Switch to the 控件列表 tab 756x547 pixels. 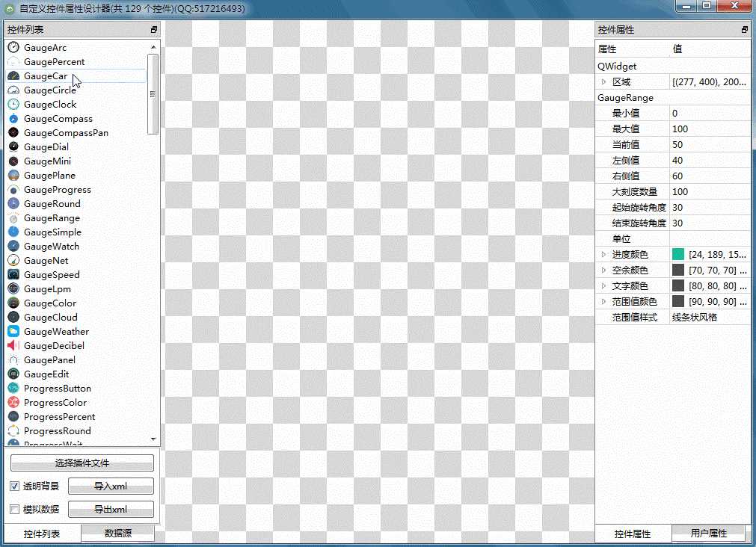42,534
